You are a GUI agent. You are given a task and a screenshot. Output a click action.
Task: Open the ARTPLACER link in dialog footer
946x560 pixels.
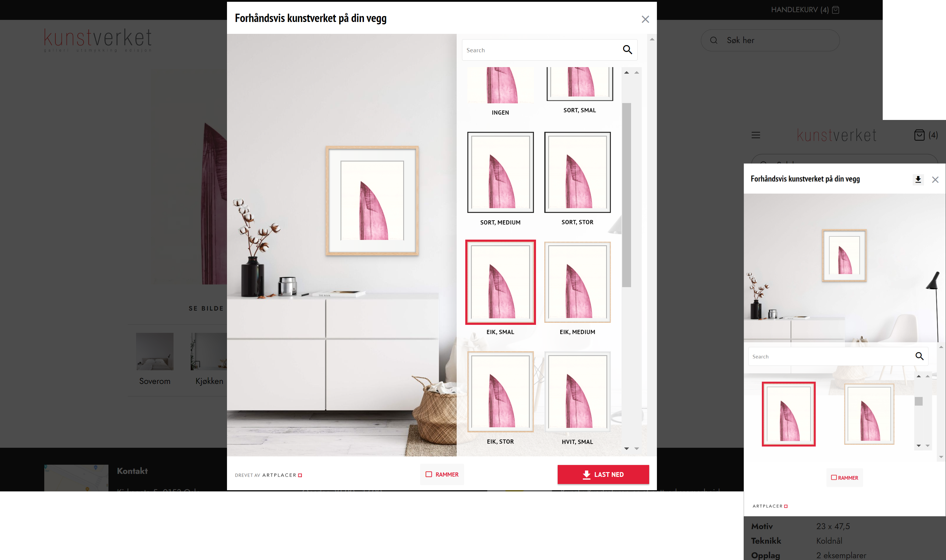(282, 475)
